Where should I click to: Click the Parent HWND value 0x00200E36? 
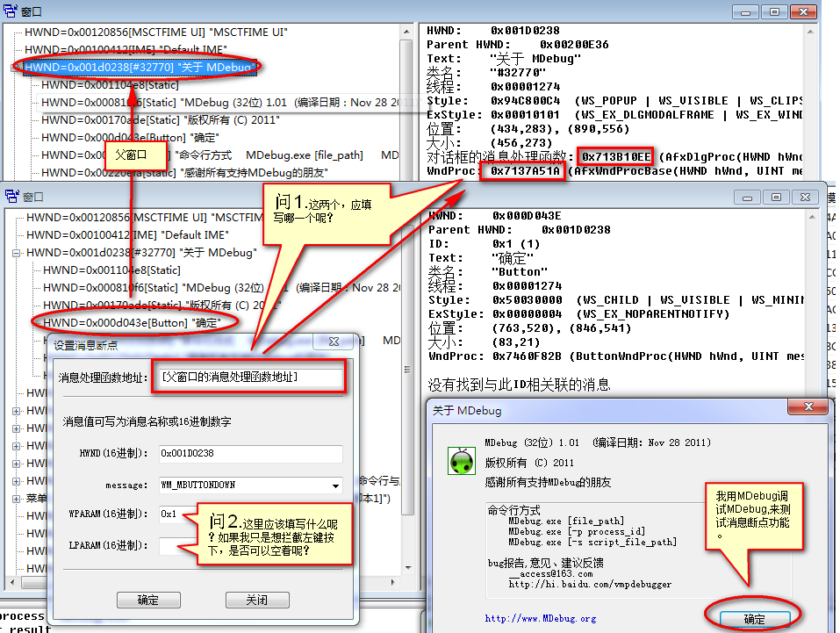[574, 45]
